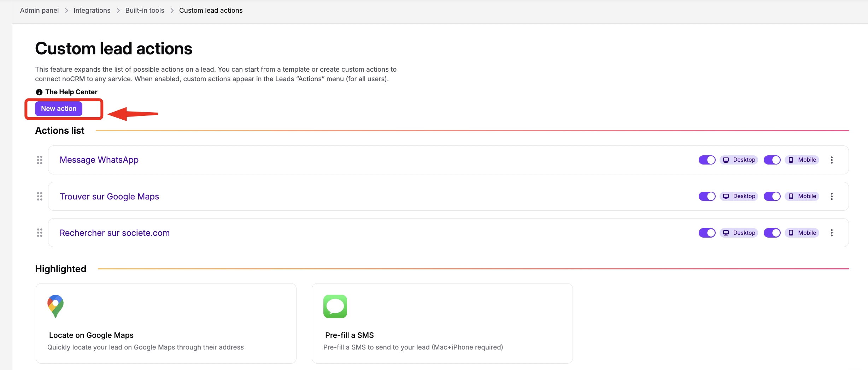Open The Help Center link
Screen dimensions: 868x370
[x=71, y=92]
